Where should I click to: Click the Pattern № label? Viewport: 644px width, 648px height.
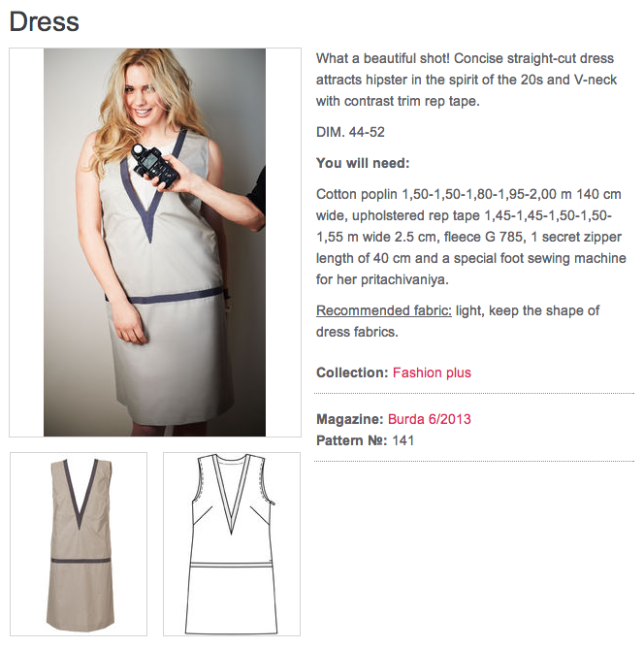352,440
